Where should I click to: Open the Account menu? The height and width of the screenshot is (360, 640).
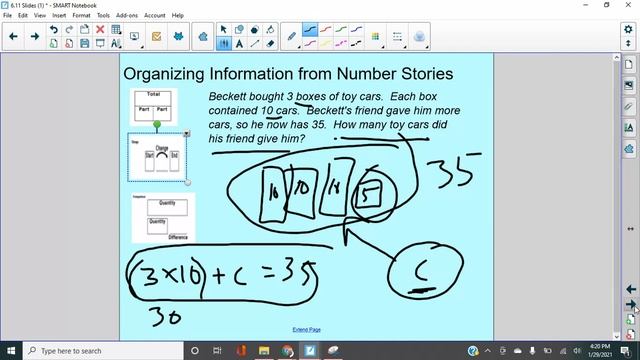(x=155, y=15)
